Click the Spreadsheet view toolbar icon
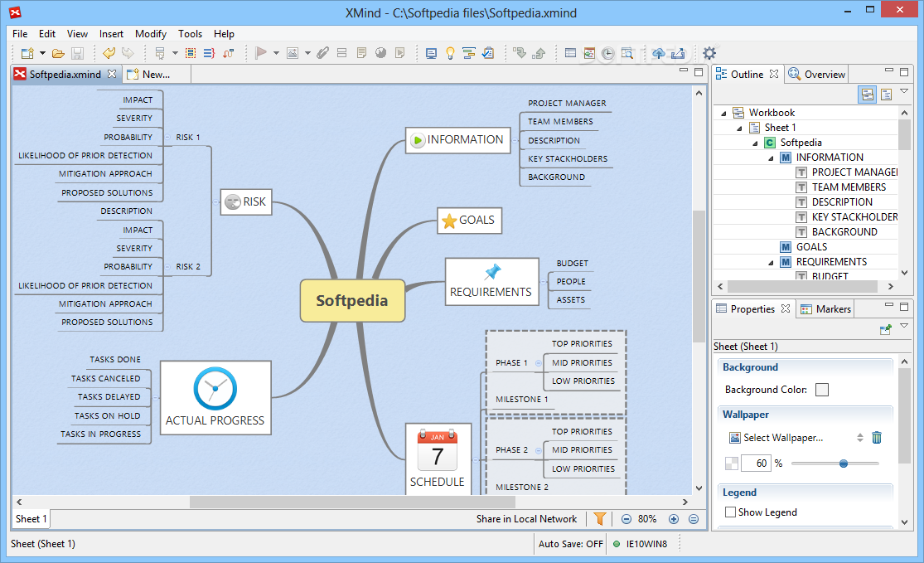Viewport: 924px width, 563px height. pos(570,53)
